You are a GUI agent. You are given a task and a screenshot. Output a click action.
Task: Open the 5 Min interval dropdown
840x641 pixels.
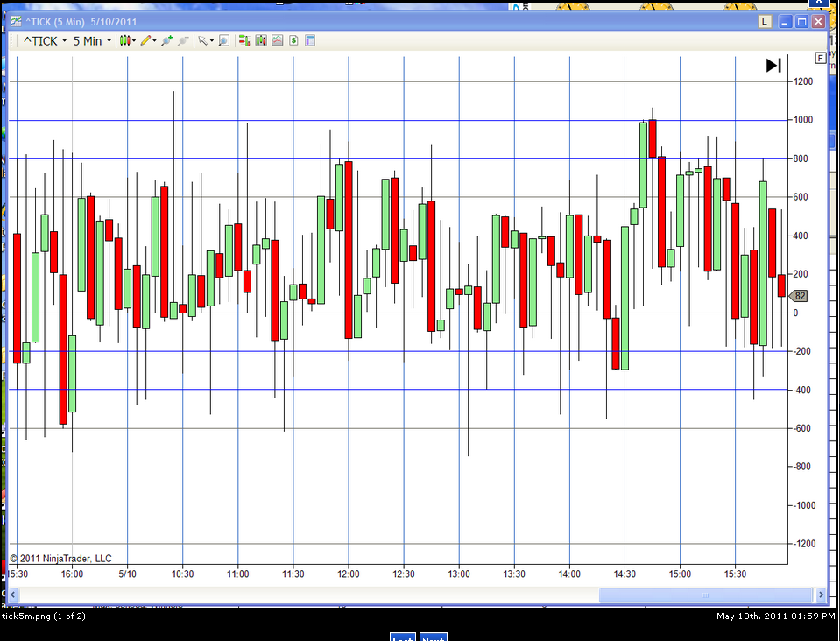point(92,40)
